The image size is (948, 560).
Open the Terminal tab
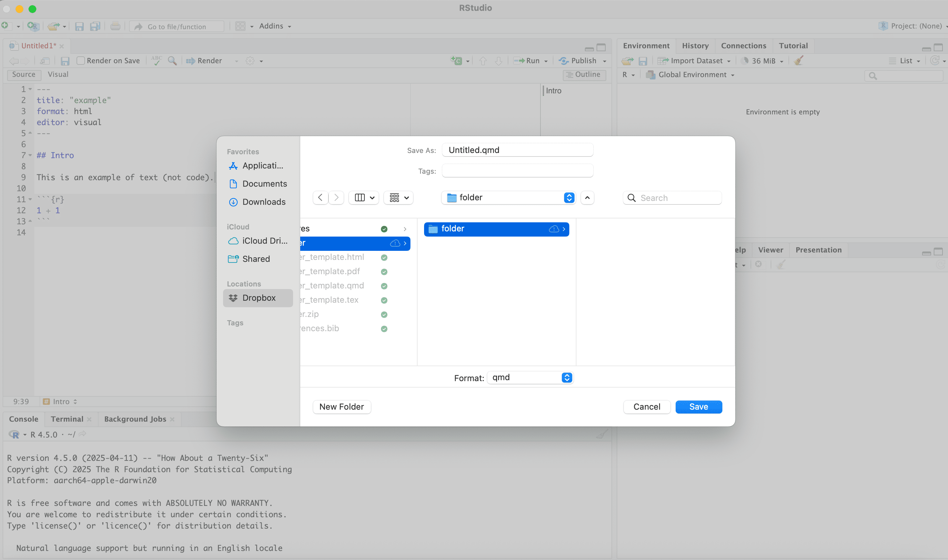(x=67, y=419)
